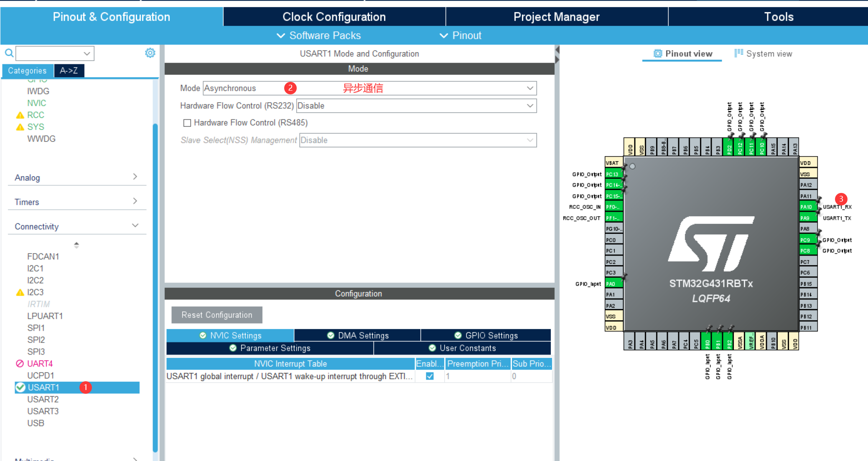
Task: Click the RCC warning triangle icon
Action: click(x=20, y=115)
